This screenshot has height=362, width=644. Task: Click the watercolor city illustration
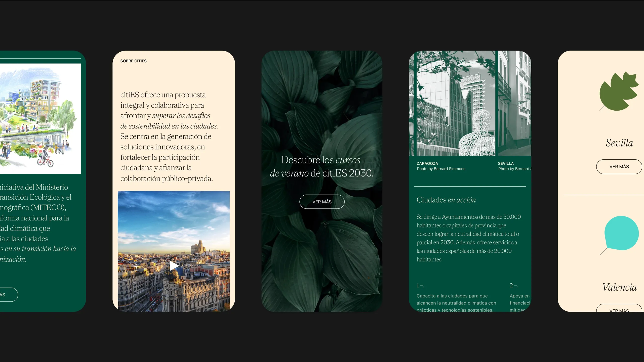pyautogui.click(x=40, y=118)
